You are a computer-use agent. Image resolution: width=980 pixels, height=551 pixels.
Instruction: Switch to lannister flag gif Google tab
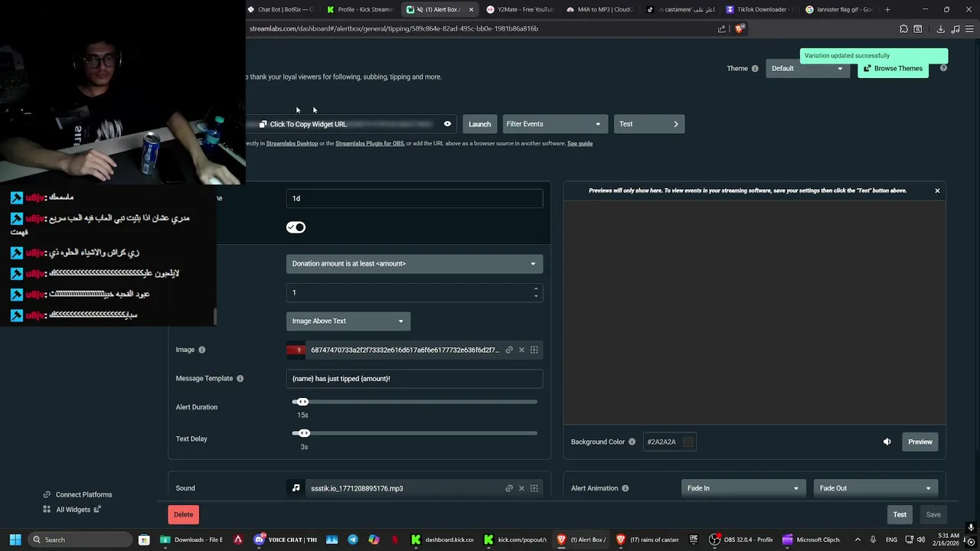click(x=838, y=9)
